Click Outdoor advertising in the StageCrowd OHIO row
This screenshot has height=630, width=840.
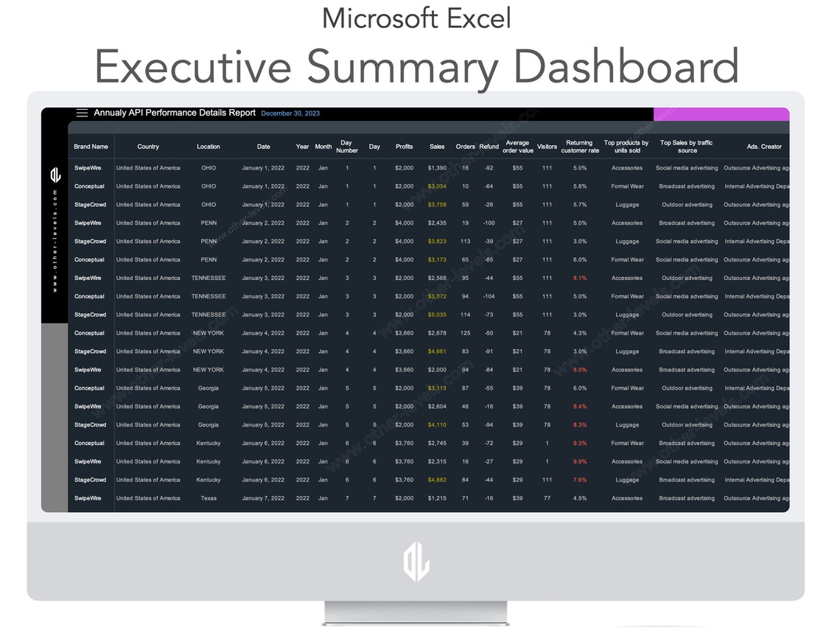click(687, 205)
